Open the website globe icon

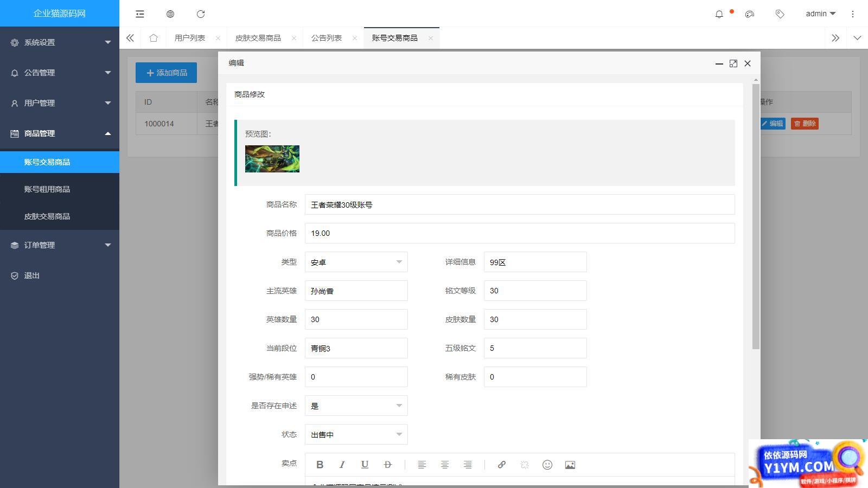(x=170, y=14)
